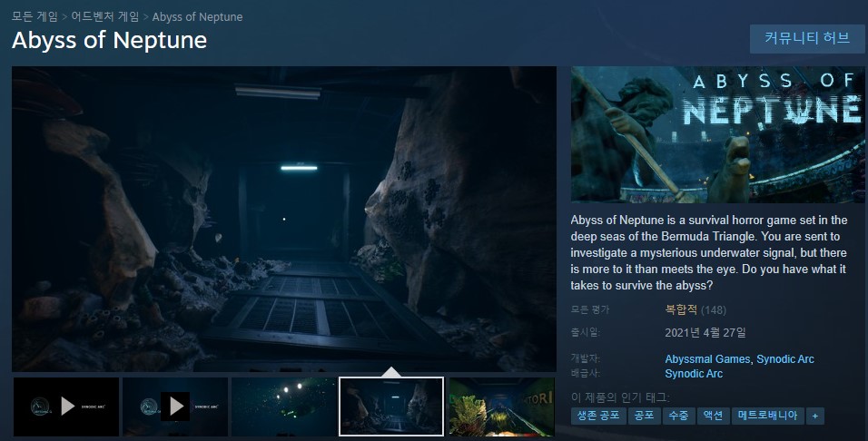This screenshot has height=441, width=868.
Task: Expand tags with the plus button
Action: (x=815, y=416)
